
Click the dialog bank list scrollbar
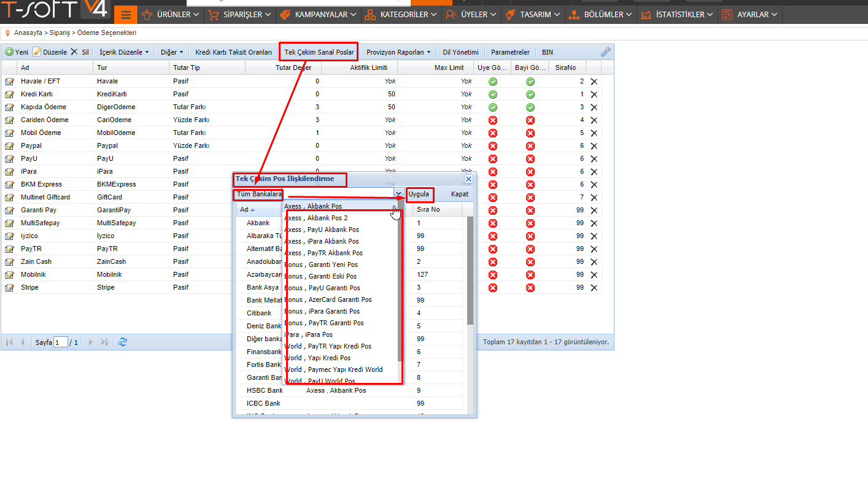[470, 270]
